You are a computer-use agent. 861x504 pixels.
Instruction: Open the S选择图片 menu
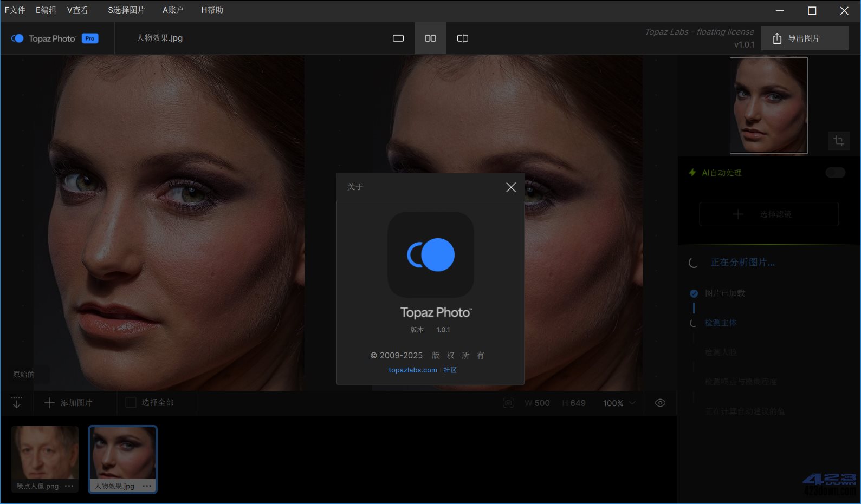(x=126, y=10)
